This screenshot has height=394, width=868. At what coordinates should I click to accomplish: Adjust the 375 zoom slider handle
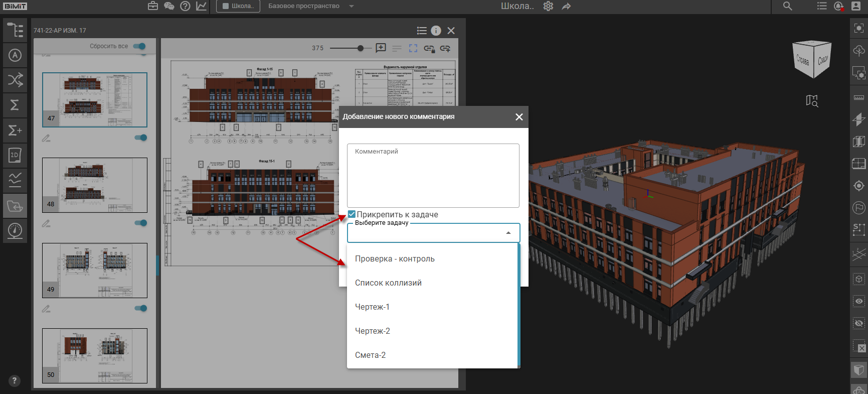click(361, 48)
